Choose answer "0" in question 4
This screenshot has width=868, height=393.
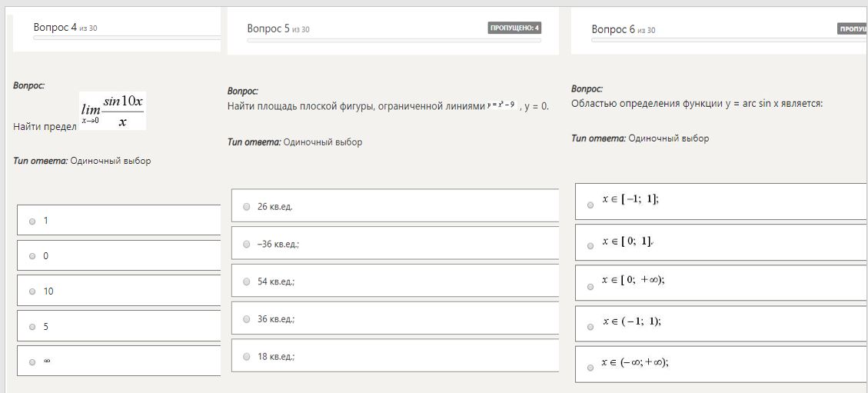click(x=32, y=256)
